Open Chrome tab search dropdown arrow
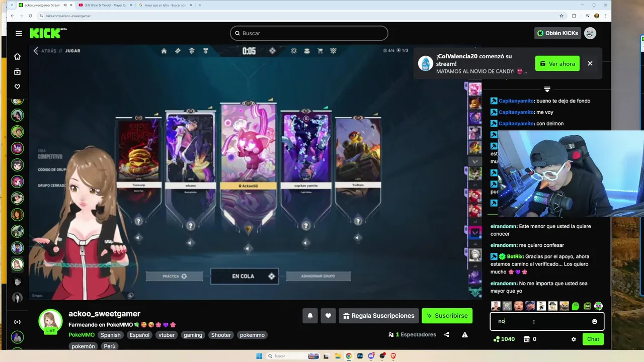The image size is (644, 362). click(x=12, y=5)
